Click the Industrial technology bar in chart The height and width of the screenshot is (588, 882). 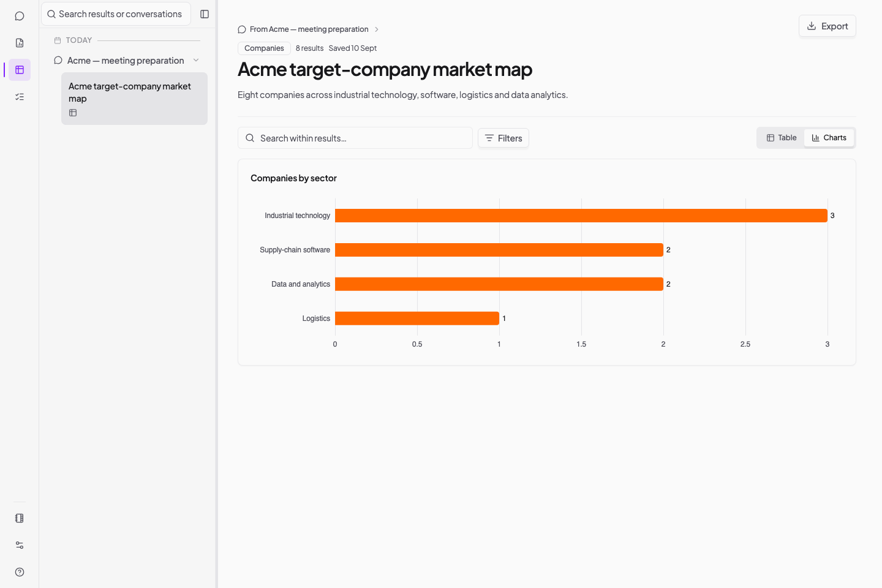tap(581, 216)
